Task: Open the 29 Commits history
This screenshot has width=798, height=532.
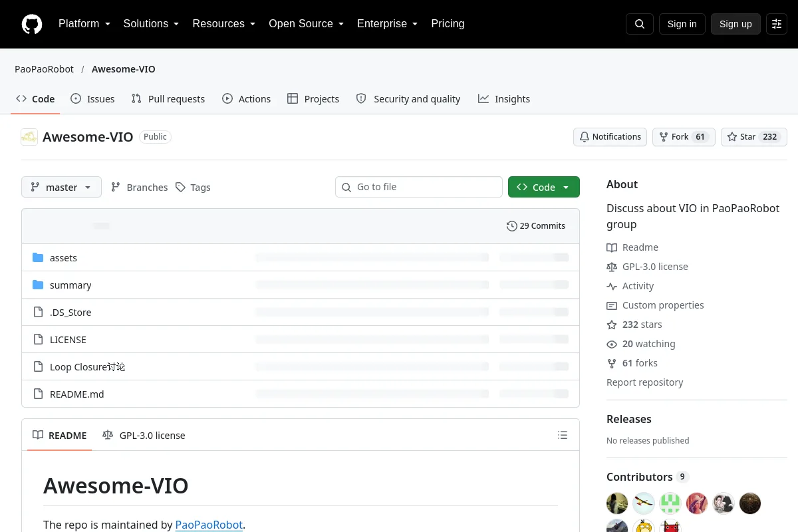Action: tap(536, 226)
